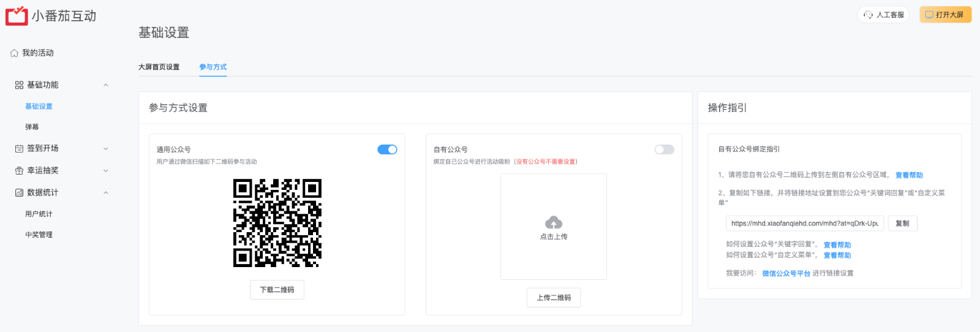Click the headset icon in 人工客服
Viewport: 980px width, 332px height.
868,15
